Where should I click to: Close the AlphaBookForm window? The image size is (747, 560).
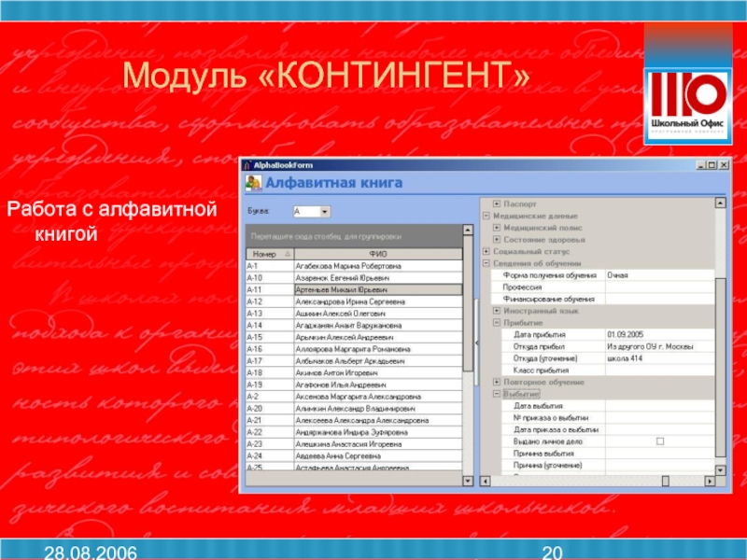725,165
